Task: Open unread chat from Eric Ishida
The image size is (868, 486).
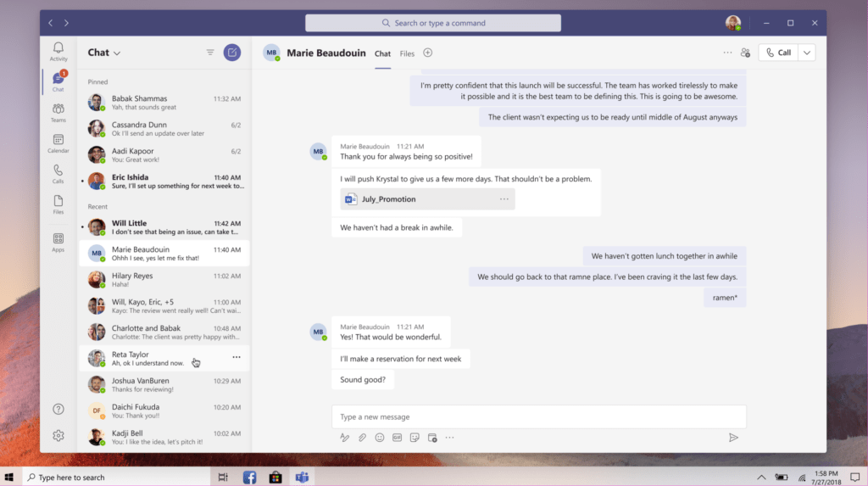Action: [x=164, y=182]
